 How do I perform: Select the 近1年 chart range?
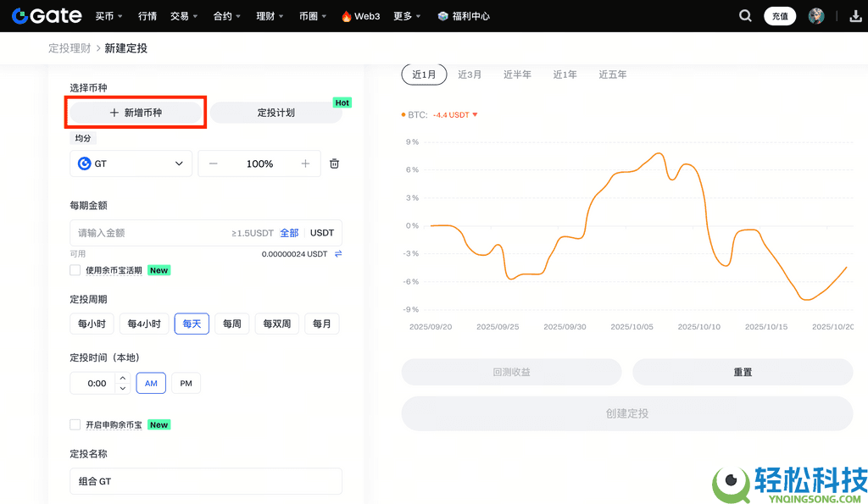pos(565,74)
